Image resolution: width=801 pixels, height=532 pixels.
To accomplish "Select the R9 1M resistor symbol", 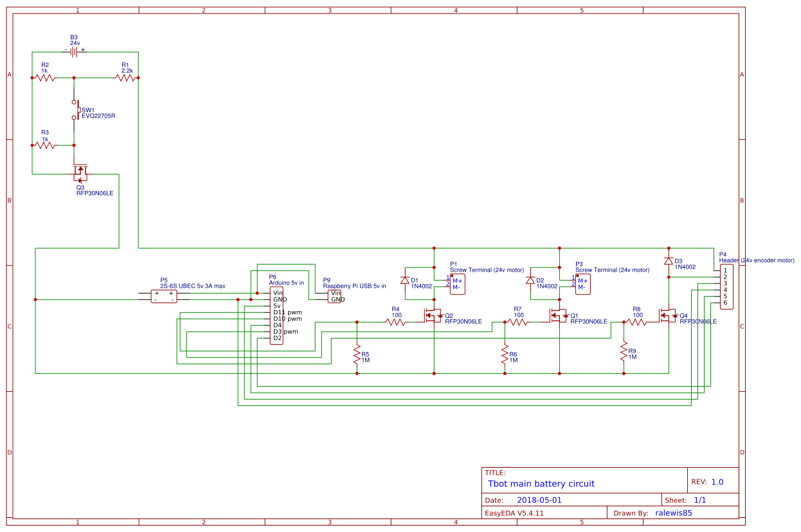I will [x=623, y=351].
